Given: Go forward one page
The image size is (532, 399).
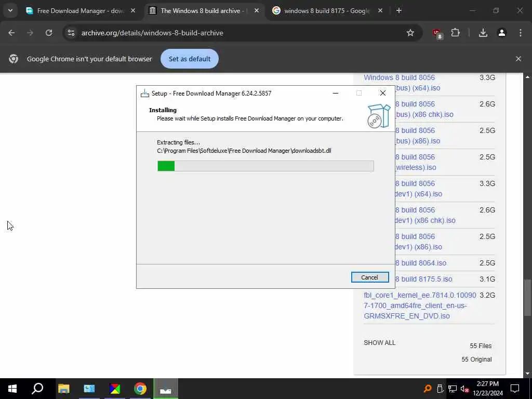Looking at the screenshot, I should tap(30, 33).
